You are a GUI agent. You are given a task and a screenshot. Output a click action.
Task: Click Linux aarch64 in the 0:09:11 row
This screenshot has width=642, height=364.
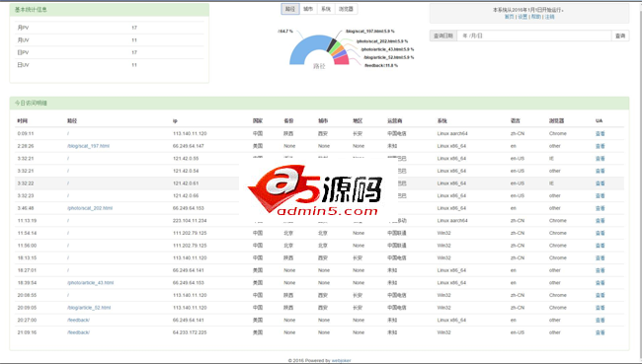coord(452,134)
